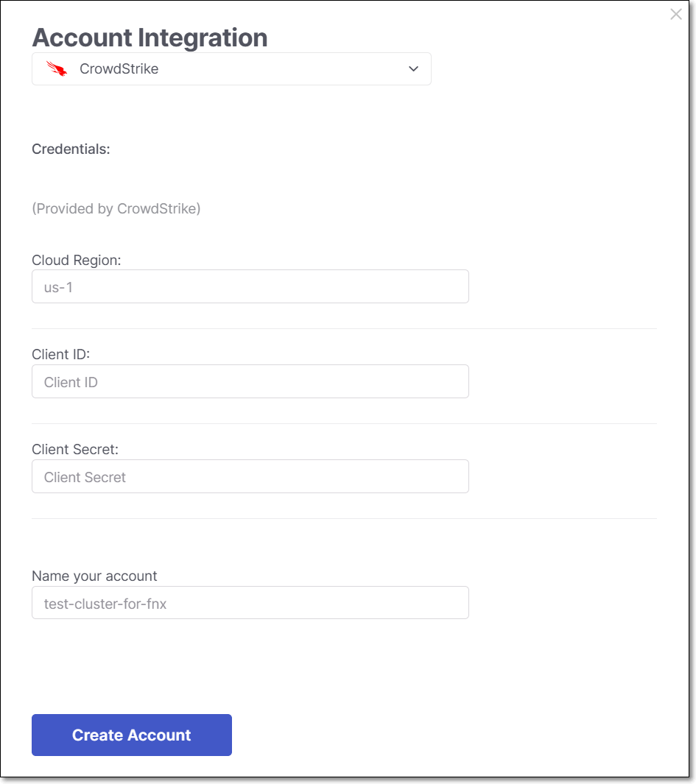Screen dimensions: 696x784
Task: Focus the Cloud Region us-1 field
Action: [x=250, y=286]
